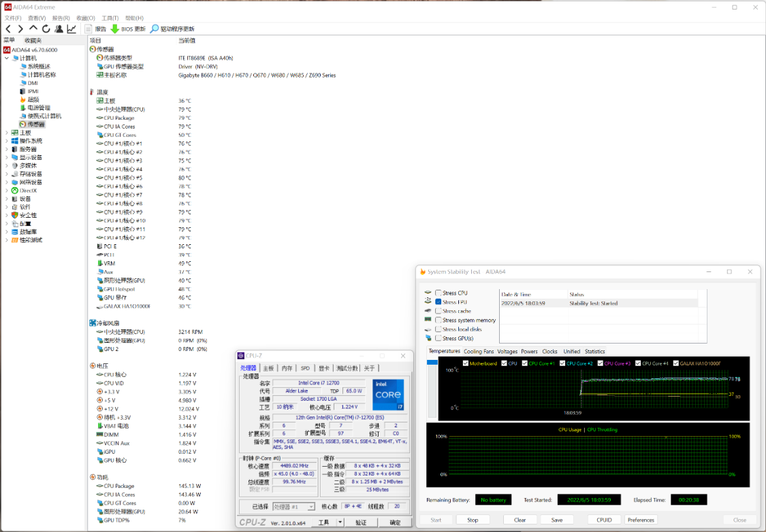Open the user icon in the toolbar
The width and height of the screenshot is (766, 532).
coord(59,29)
